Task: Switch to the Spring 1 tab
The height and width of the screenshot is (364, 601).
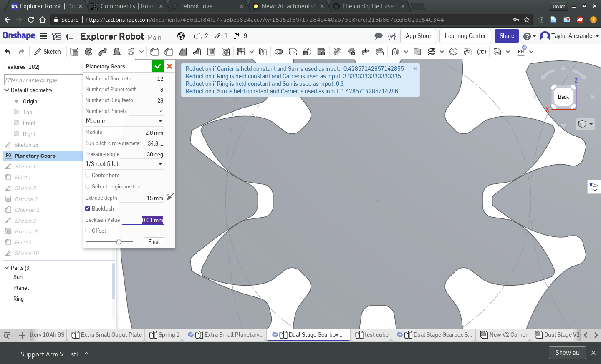Action: [164, 335]
